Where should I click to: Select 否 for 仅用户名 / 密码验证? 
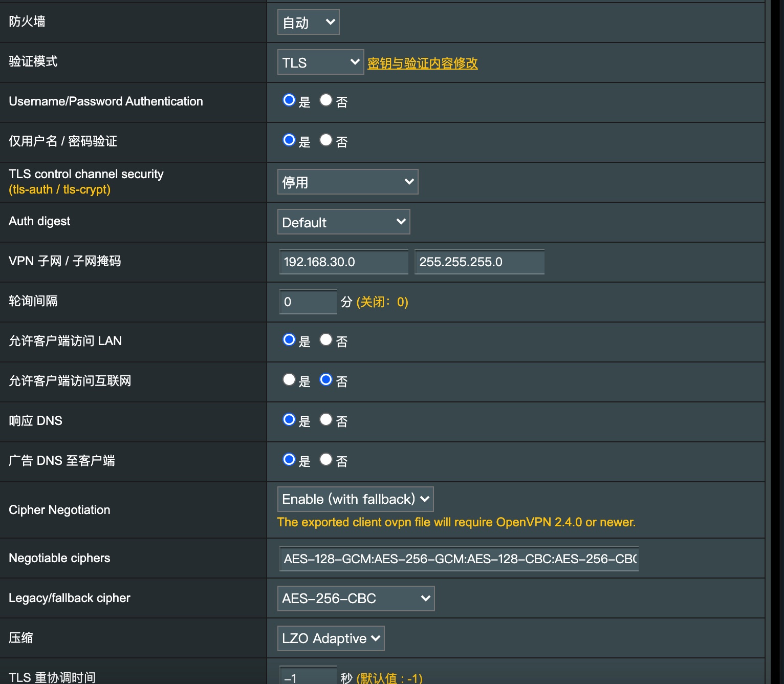point(326,139)
